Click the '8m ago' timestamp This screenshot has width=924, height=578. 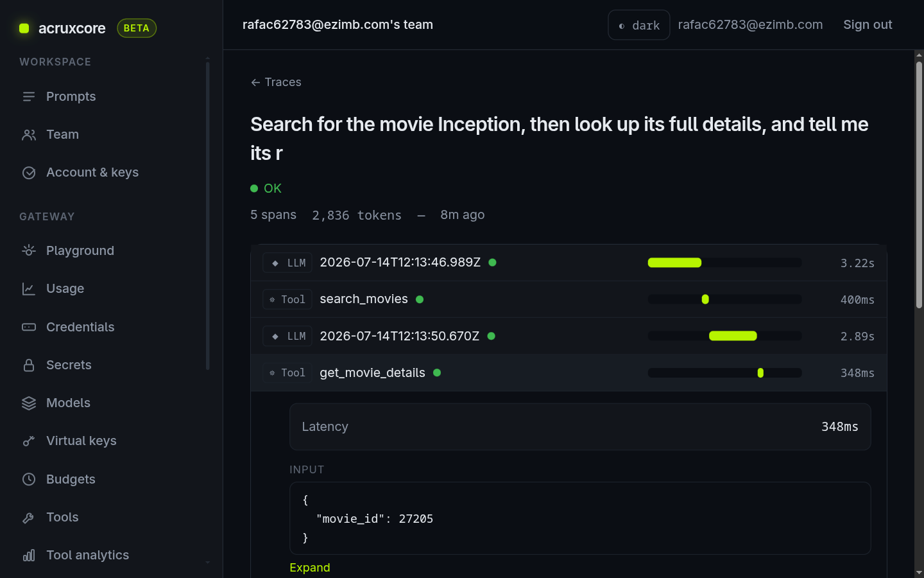tap(462, 215)
